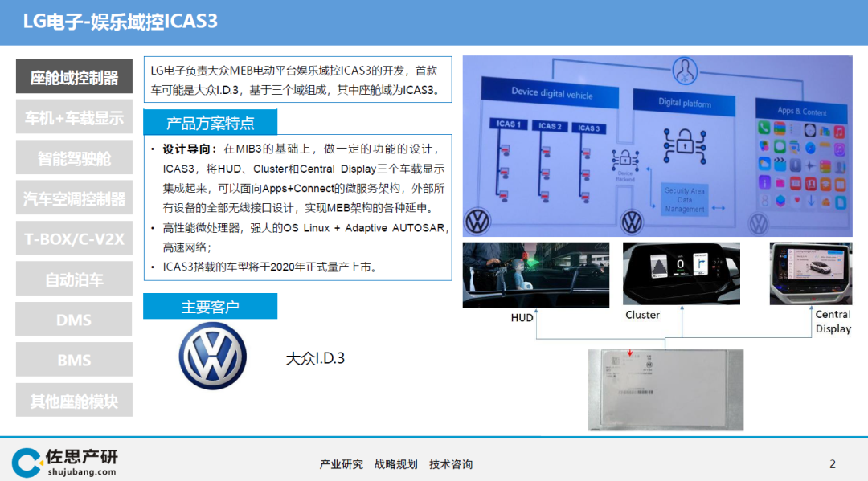This screenshot has width=868, height=481.
Task: Click the HUD caption label
Action: click(522, 318)
